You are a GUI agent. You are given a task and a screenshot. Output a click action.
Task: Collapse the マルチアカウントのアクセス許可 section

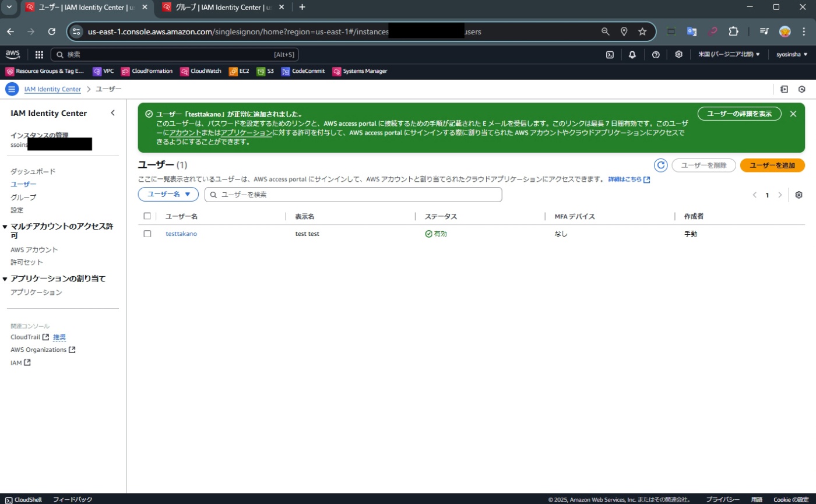click(x=5, y=227)
